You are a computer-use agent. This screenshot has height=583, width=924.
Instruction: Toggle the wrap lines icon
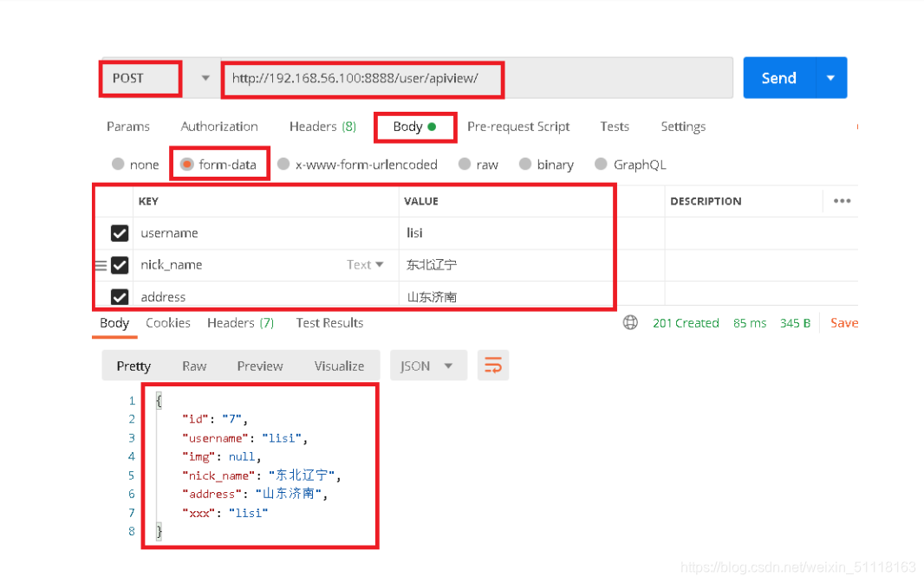click(x=493, y=366)
